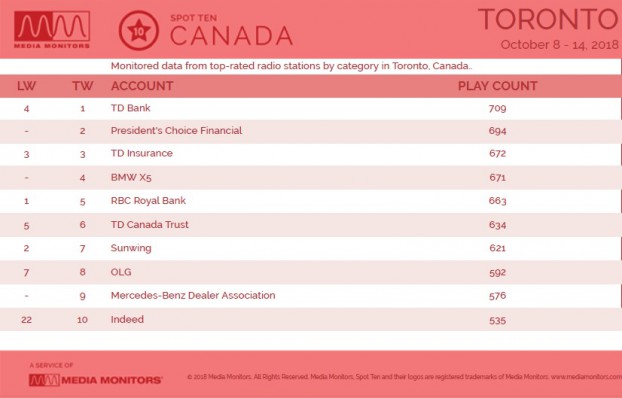The height and width of the screenshot is (398, 622).
Task: Select Mercedes-Benz Dealer Association row
Action: point(311,296)
